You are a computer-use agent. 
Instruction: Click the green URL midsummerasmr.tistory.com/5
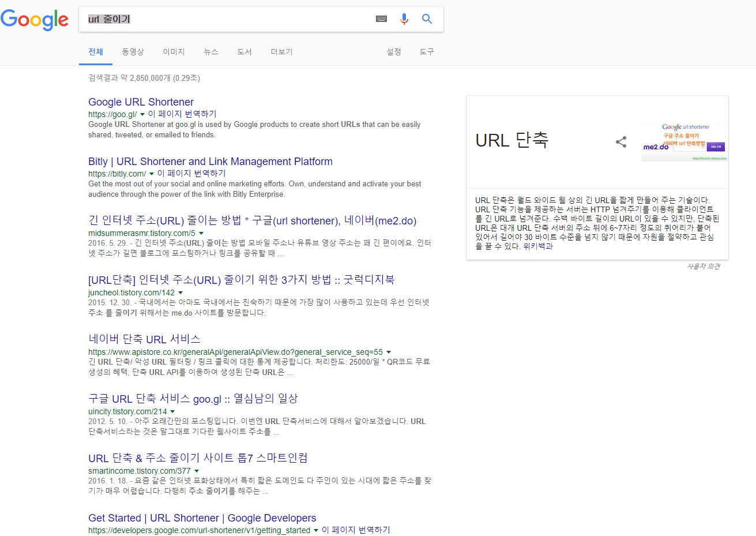142,234
